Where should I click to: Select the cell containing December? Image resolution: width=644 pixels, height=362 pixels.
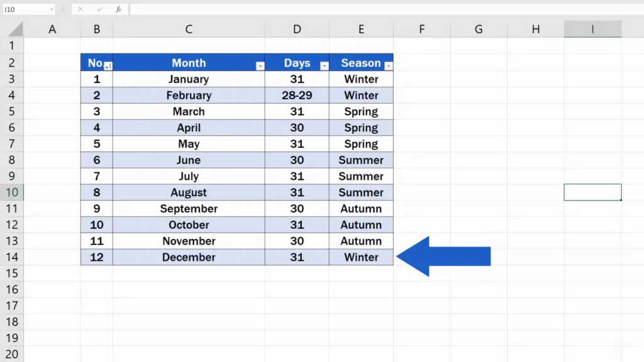[x=189, y=257]
